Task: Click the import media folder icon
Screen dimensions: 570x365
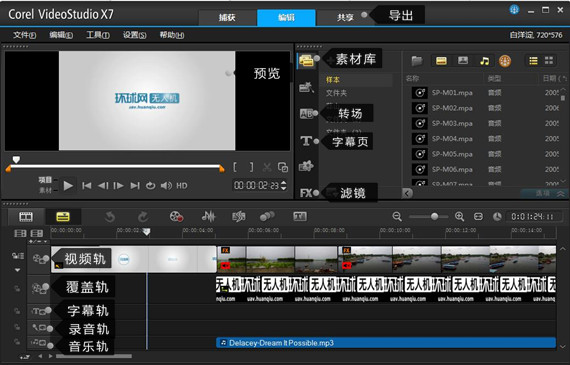Action: (417, 61)
